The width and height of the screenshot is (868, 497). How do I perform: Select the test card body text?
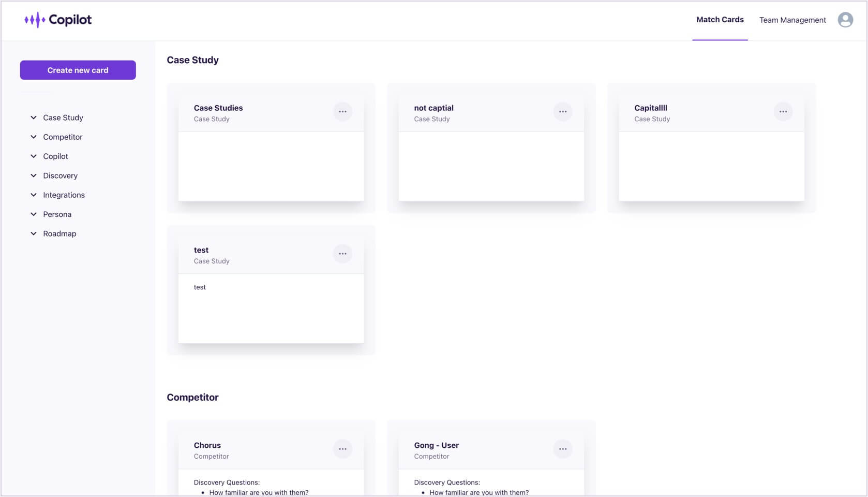tap(200, 287)
